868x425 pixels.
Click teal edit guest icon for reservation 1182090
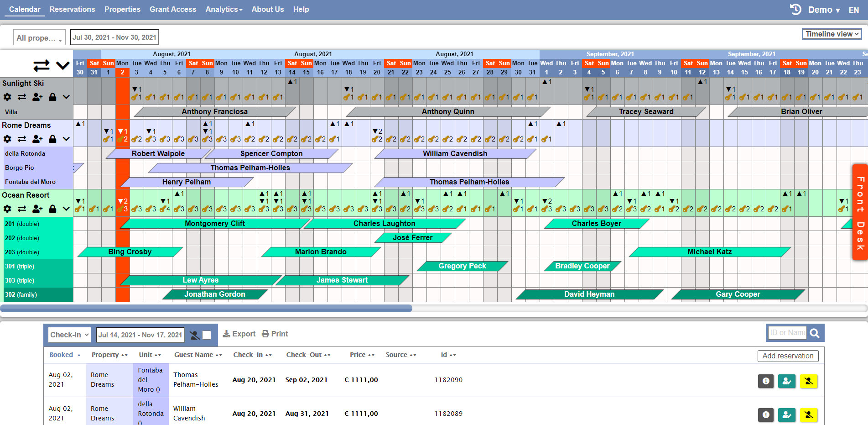pos(787,381)
